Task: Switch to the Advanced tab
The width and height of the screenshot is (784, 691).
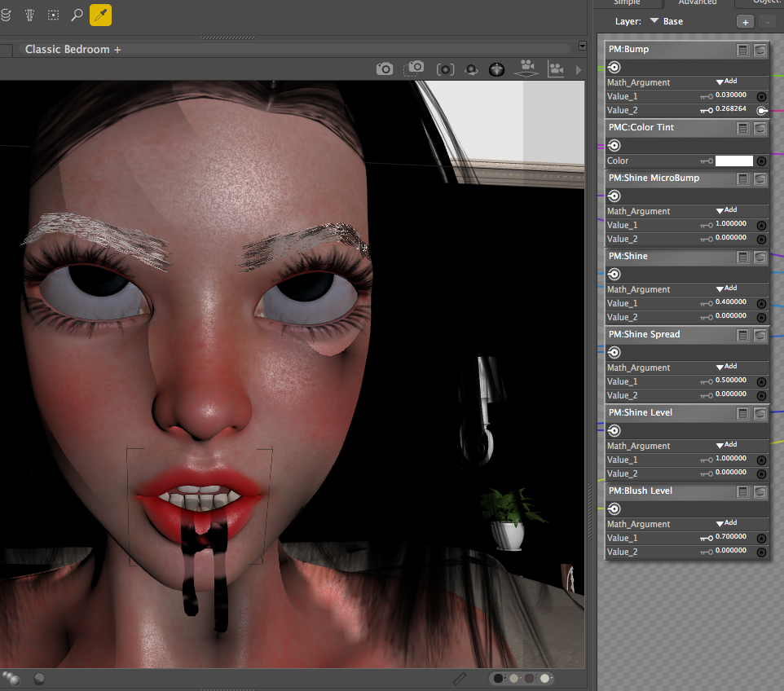Action: pos(697,3)
